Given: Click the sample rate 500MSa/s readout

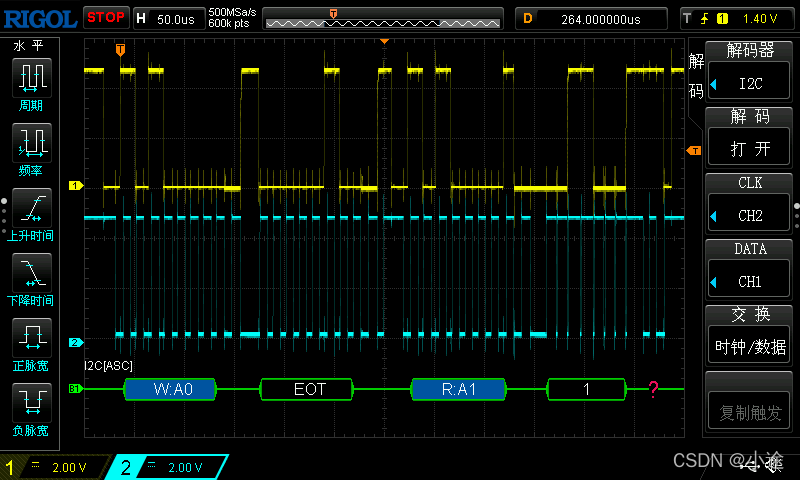Looking at the screenshot, I should [x=232, y=12].
